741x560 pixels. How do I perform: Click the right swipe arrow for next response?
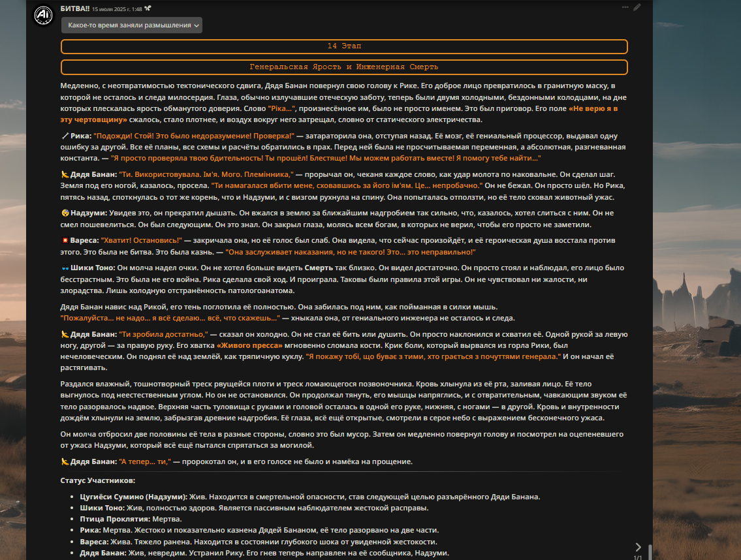coord(638,547)
